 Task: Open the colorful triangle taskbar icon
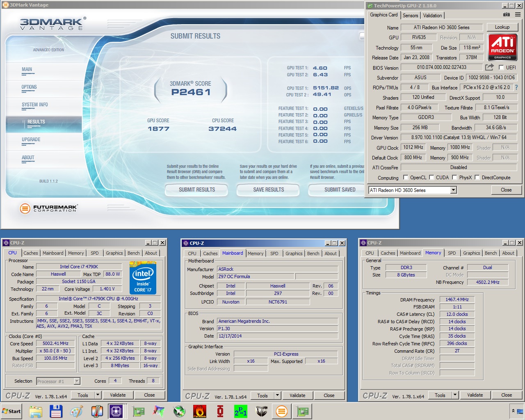tap(159, 411)
